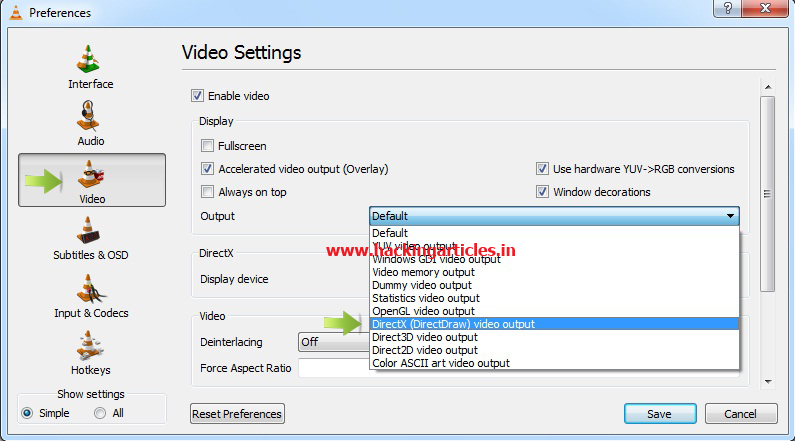Select the All show settings radio button
This screenshot has height=441, width=795.
100,413
